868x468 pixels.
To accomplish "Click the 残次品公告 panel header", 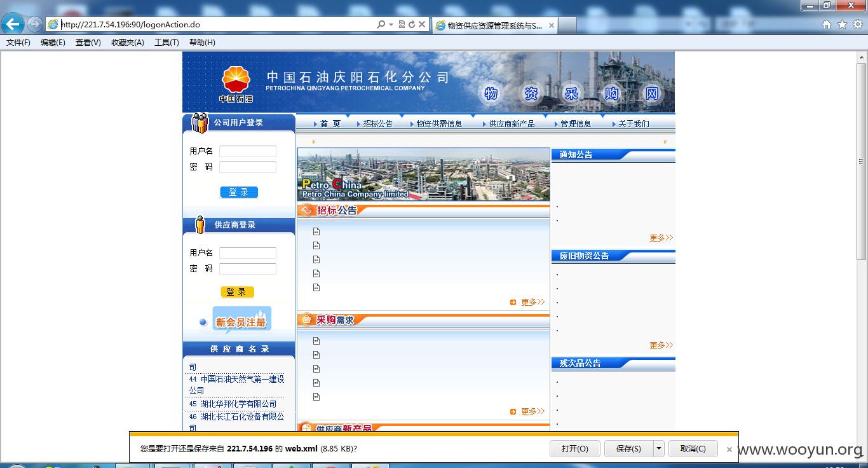I will 613,363.
